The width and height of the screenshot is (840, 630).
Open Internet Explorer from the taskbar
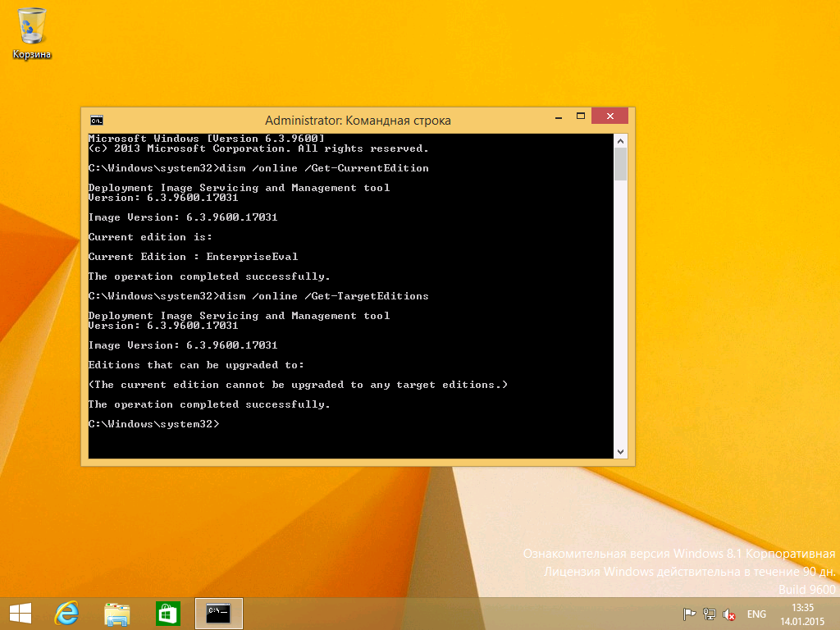[x=66, y=613]
